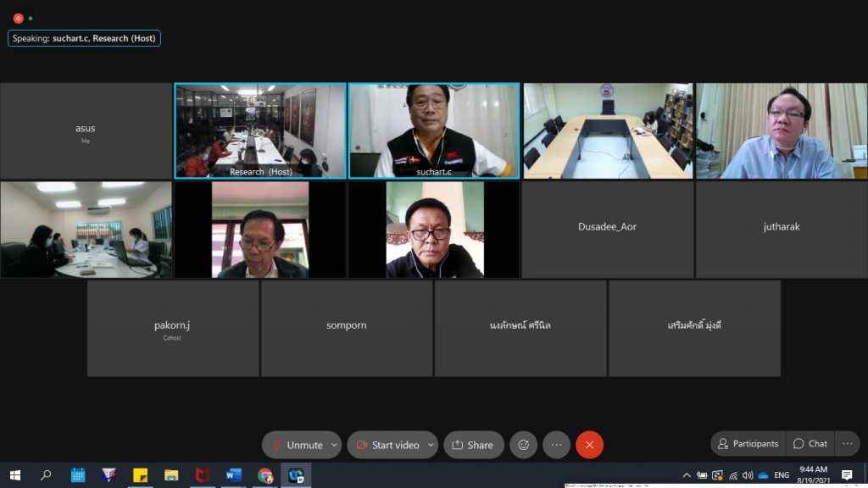The width and height of the screenshot is (868, 488).
Task: Open audio options arrow beside Unmute
Action: [334, 445]
